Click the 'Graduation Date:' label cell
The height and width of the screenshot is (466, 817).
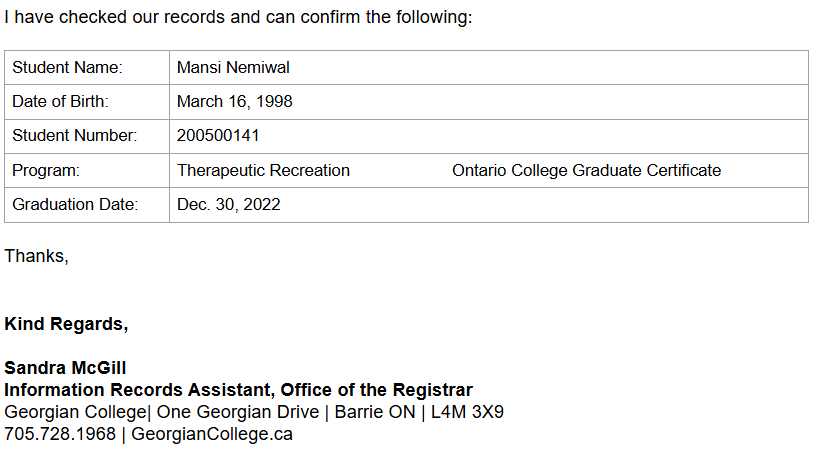click(x=75, y=204)
